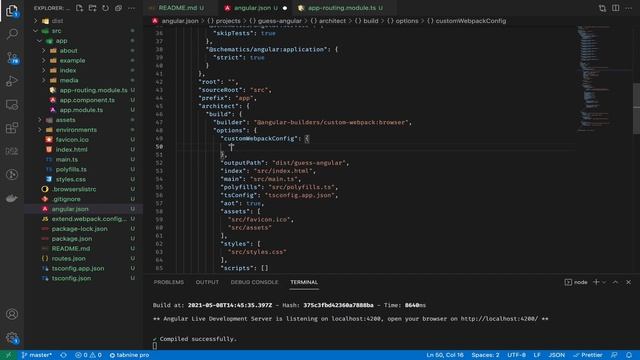
Task: Split the editor to the right
Action: coord(616,8)
